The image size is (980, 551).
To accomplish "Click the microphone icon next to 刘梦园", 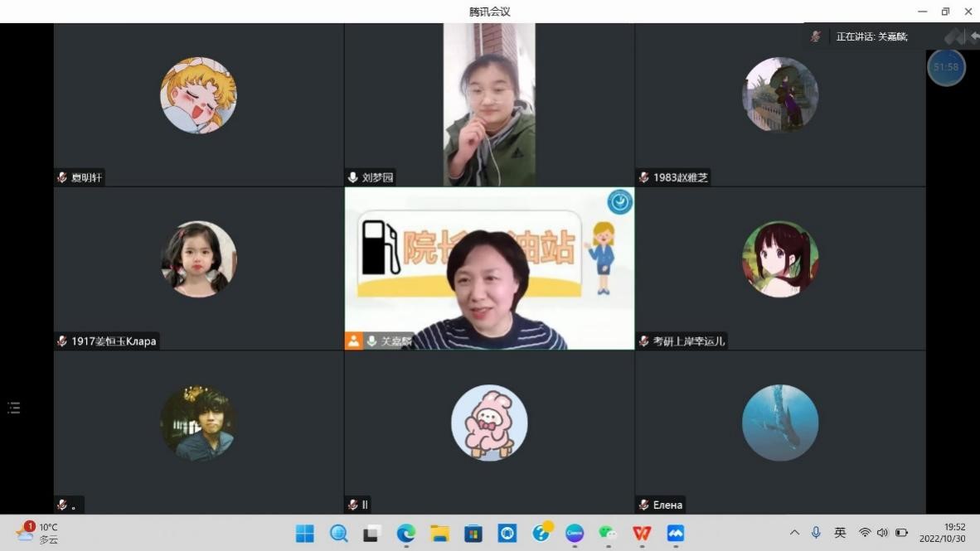I will tap(353, 177).
